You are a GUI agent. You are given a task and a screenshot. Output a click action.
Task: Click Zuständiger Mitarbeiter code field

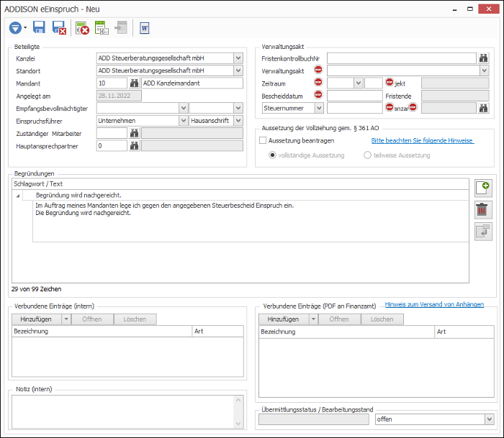point(112,133)
